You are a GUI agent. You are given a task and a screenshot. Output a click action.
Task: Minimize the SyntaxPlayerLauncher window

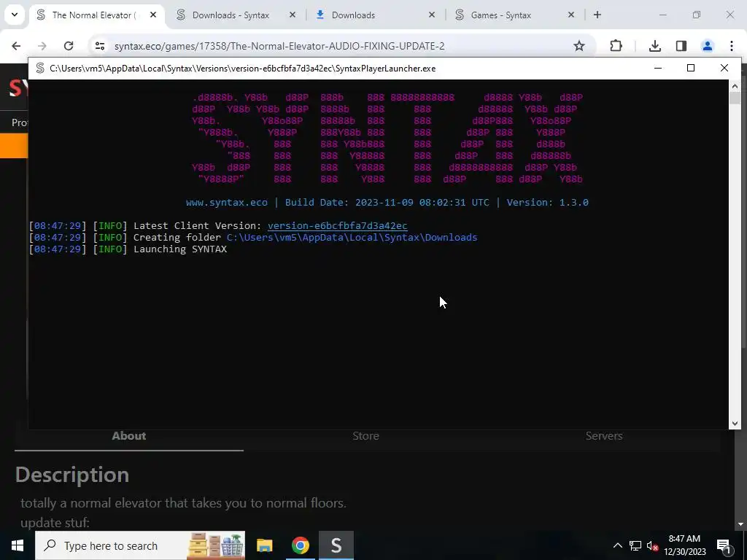pos(658,68)
